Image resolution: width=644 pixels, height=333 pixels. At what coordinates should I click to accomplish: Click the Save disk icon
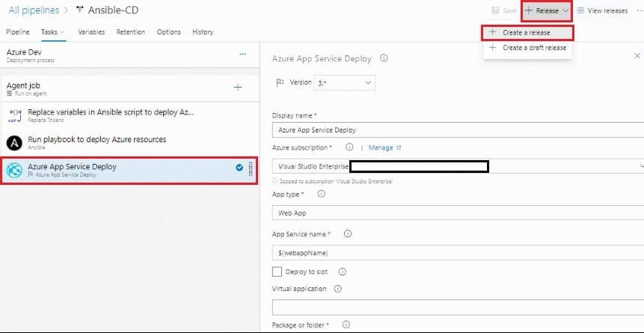[496, 10]
